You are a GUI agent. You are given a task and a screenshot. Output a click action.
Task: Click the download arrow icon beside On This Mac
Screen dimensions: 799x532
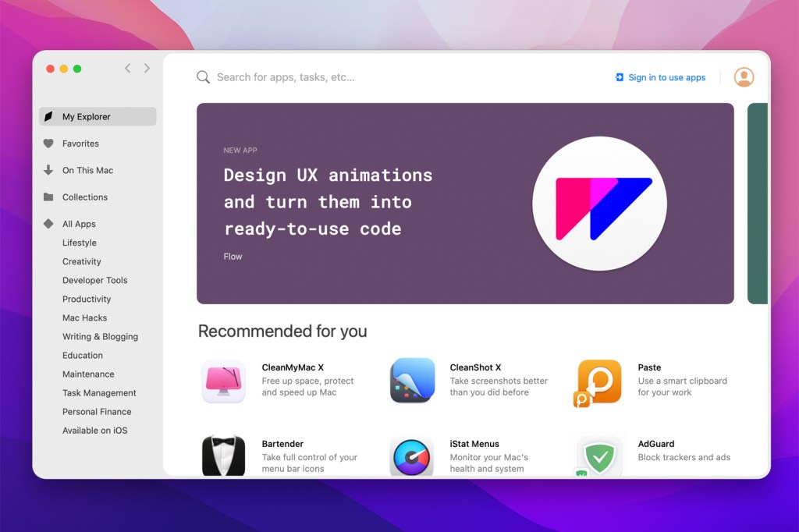tap(48, 170)
